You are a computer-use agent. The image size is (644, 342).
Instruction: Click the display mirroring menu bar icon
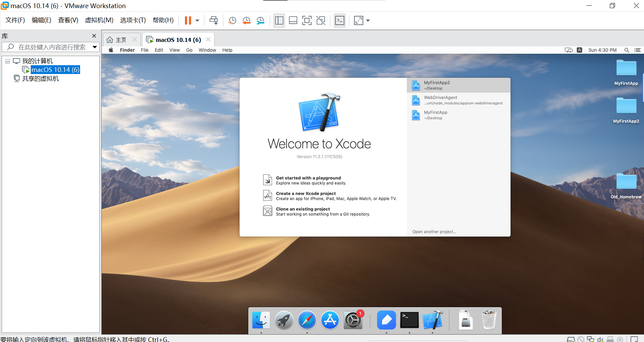(x=569, y=50)
